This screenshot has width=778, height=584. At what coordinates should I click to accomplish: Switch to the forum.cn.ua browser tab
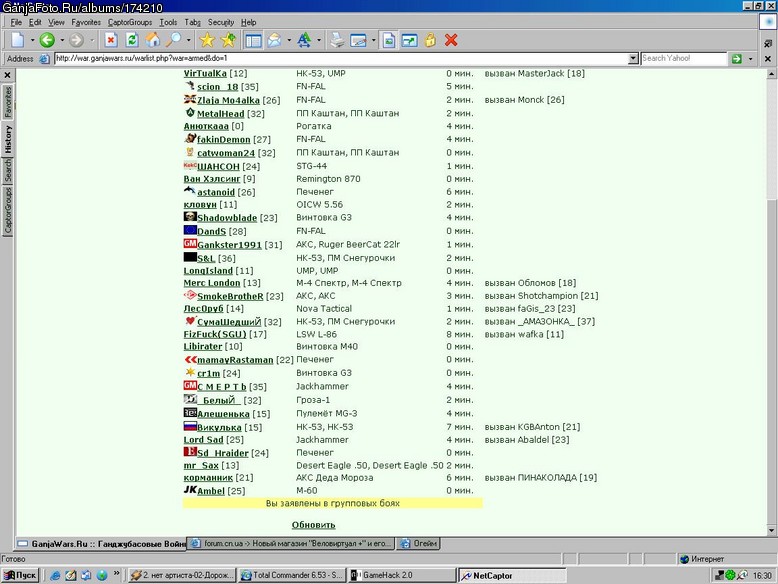(x=291, y=543)
